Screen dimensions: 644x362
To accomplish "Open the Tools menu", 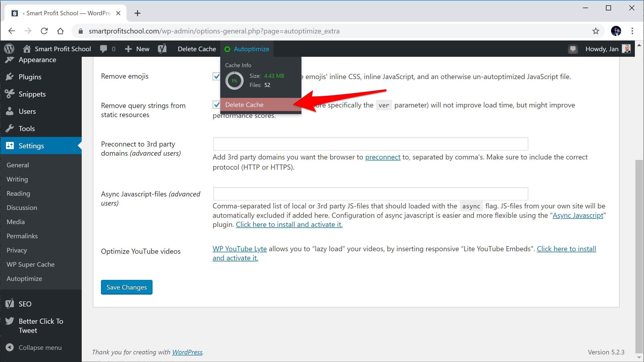I will point(41,129).
